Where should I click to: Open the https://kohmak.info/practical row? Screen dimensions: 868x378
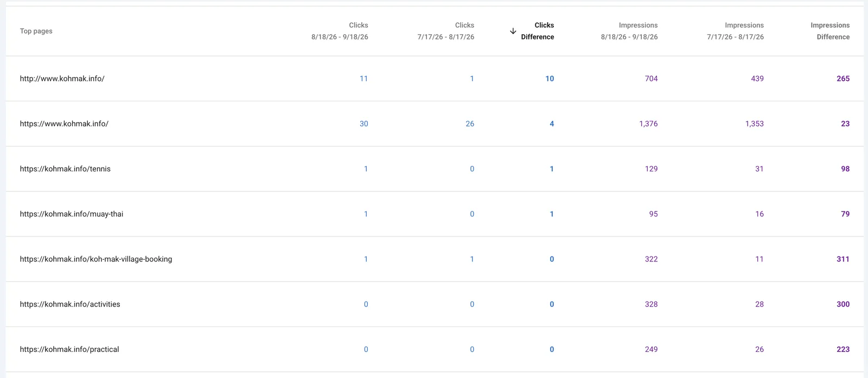coord(435,349)
